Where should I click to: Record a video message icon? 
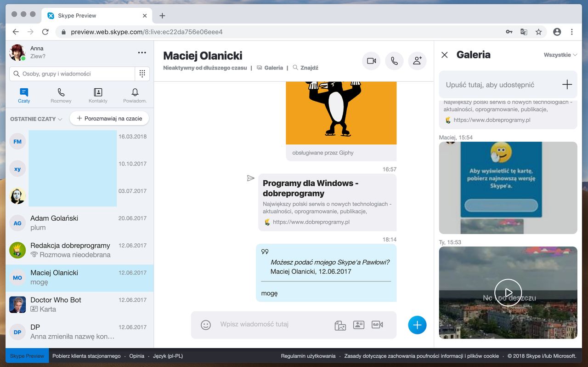[x=377, y=325]
